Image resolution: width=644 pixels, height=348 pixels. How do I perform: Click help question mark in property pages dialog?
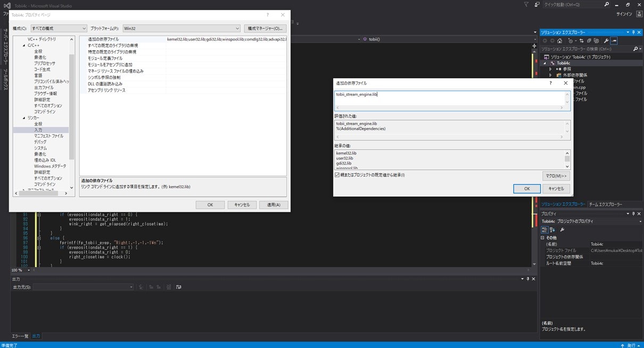click(267, 15)
